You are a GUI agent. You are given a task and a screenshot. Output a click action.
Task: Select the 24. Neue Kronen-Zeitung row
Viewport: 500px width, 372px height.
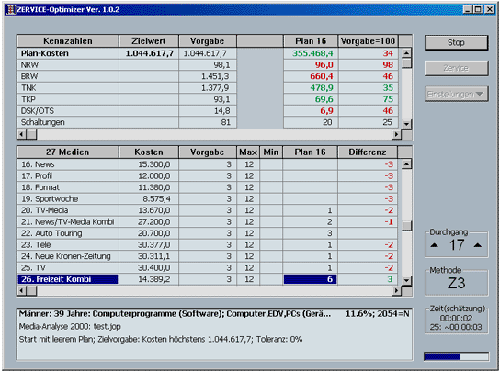207,256
